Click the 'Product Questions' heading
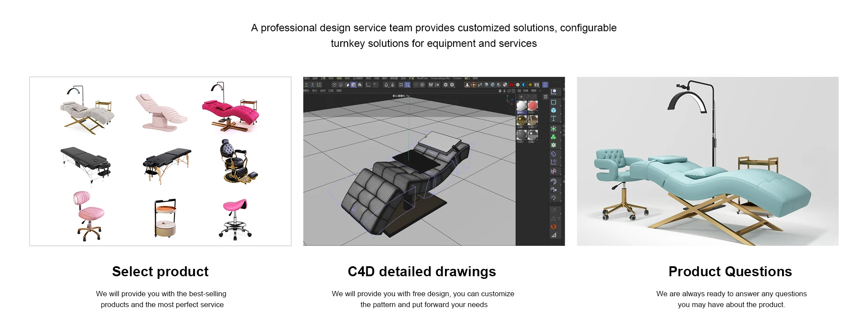 click(730, 271)
